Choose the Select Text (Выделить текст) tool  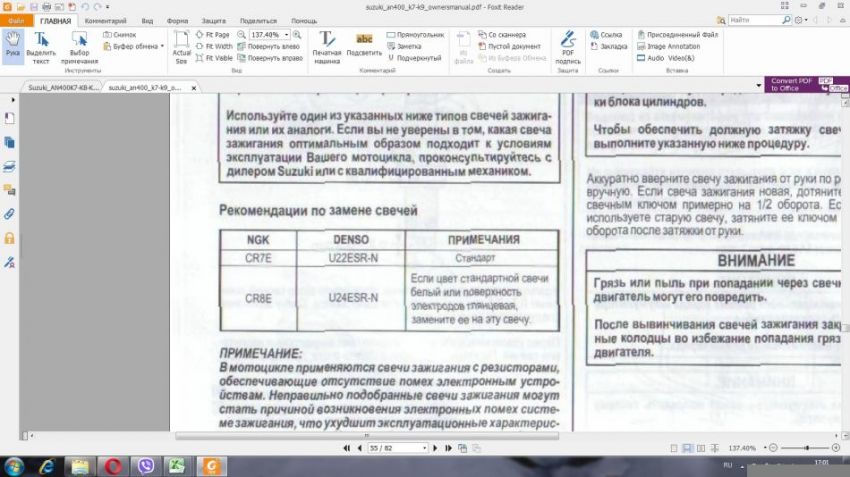tap(41, 48)
